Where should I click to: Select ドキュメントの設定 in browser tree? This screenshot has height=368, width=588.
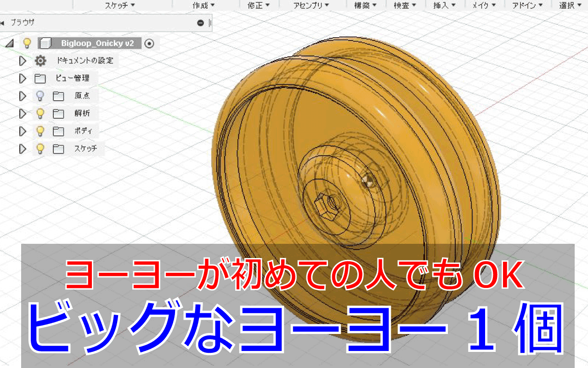click(x=85, y=61)
